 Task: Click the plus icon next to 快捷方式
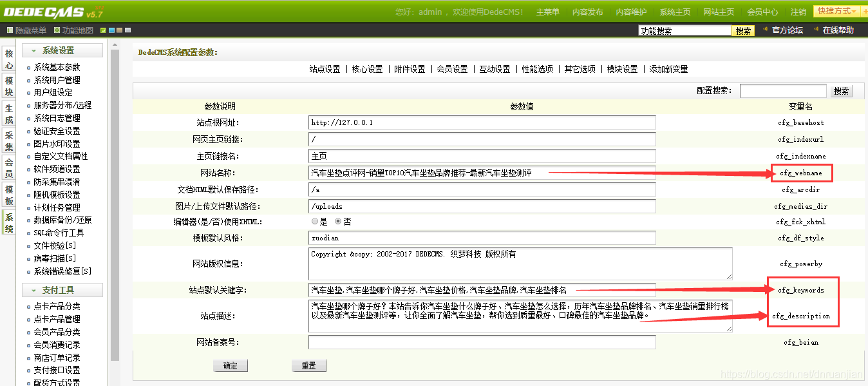(x=865, y=12)
